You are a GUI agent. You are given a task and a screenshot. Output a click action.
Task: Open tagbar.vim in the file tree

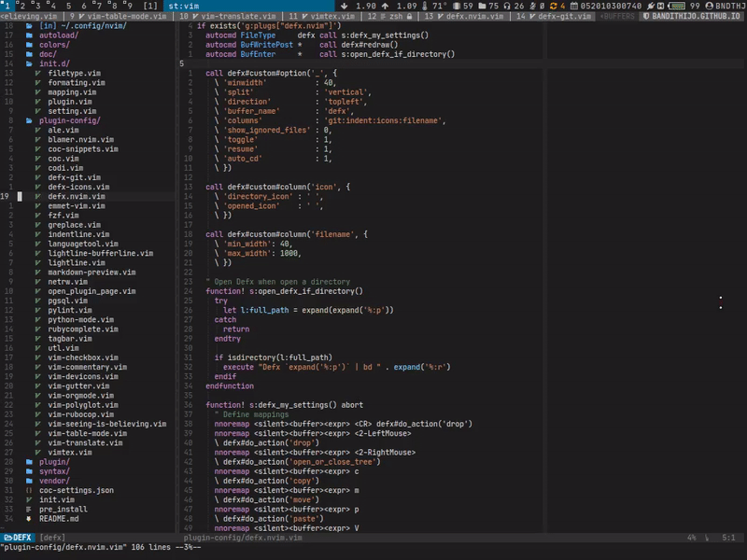[69, 339]
